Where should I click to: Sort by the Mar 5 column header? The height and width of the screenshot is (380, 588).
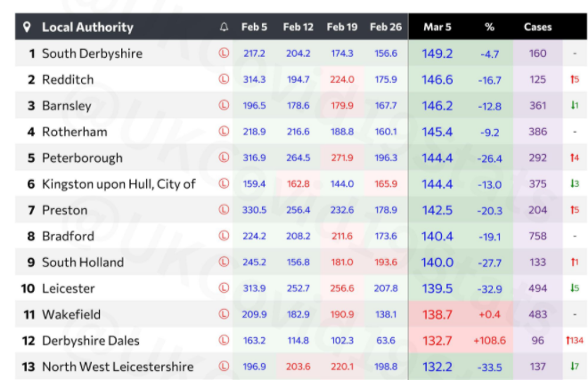(437, 28)
